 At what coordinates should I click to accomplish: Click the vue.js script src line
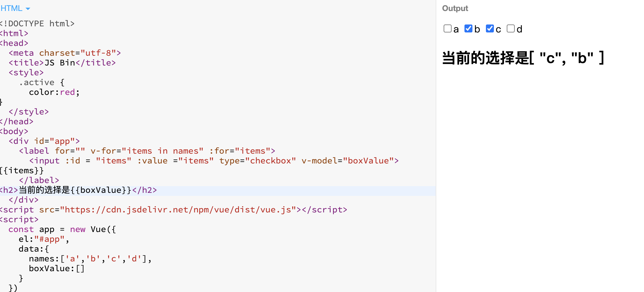point(173,210)
